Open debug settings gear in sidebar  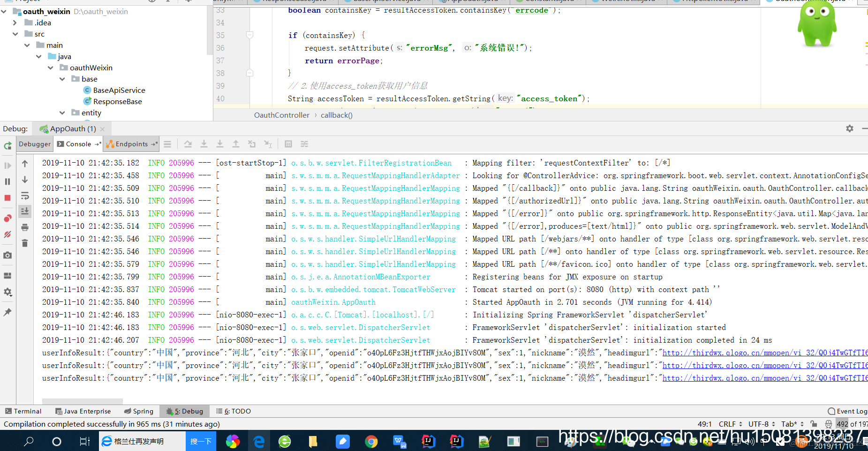point(8,292)
